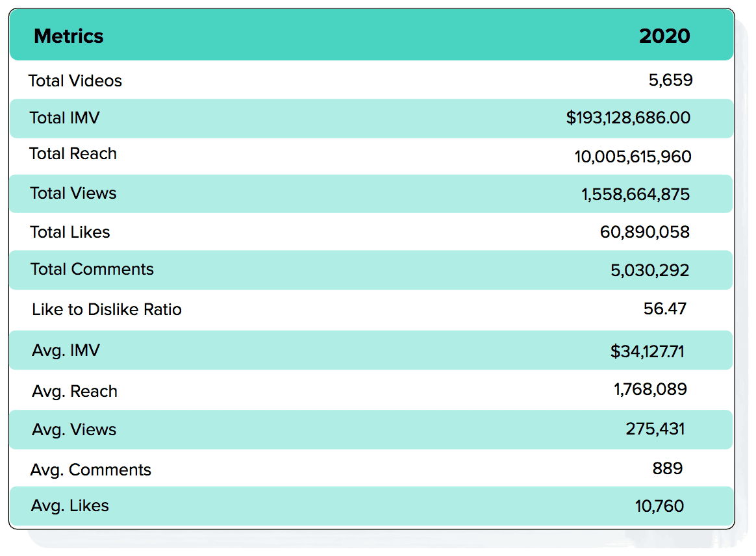Click the 2020 column header
Image resolution: width=756 pixels, height=556 pixels.
[x=664, y=36]
